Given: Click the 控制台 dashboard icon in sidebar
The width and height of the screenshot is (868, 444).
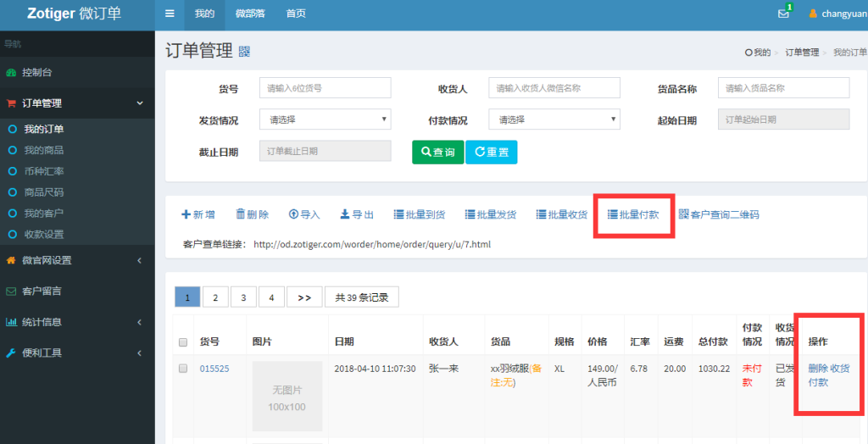Looking at the screenshot, I should click(11, 73).
